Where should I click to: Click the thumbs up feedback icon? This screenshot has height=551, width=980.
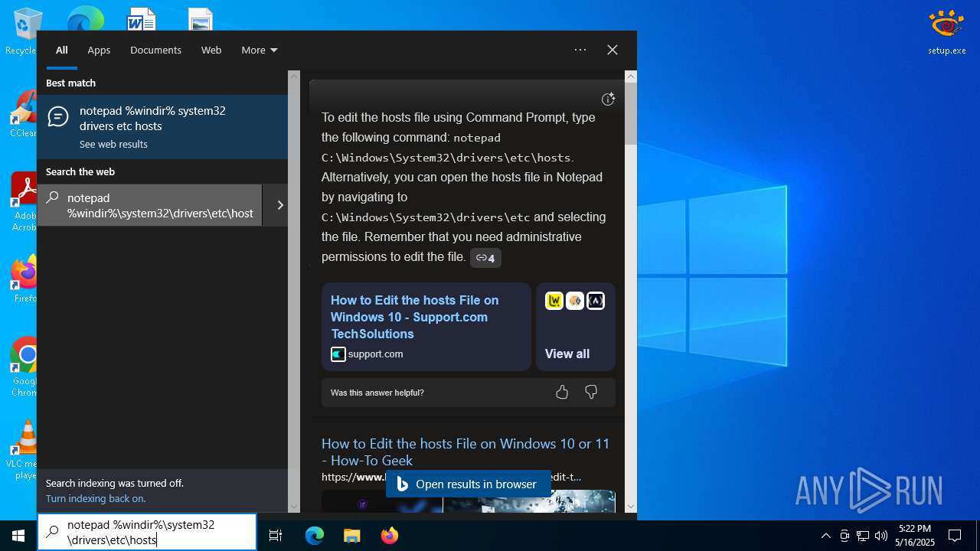point(562,393)
